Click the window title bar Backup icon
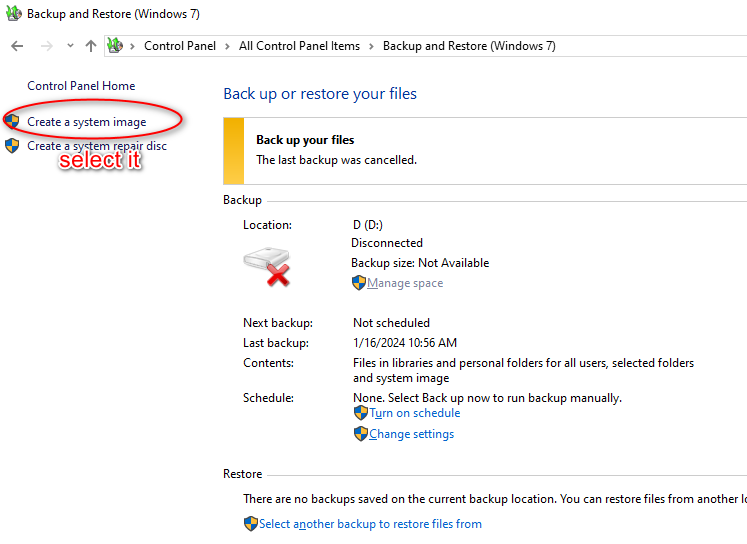Screen dimensions: 747x544 click(14, 13)
